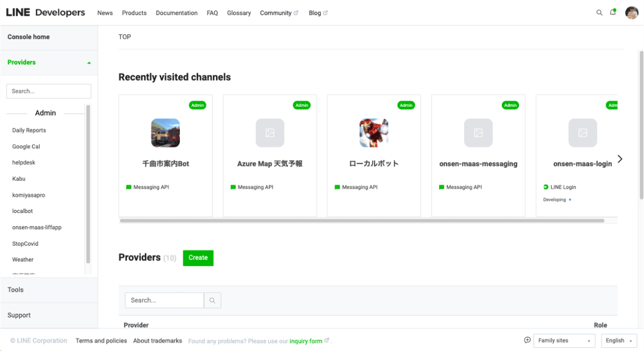The height and width of the screenshot is (351, 644).
Task: Click the onsen-maas-login placeholder image
Action: [582, 133]
